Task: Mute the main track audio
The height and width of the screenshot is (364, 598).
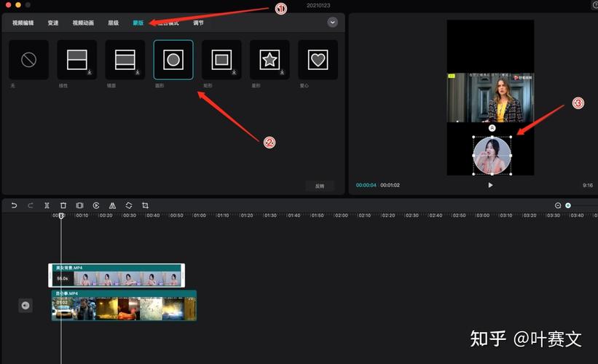Action: (25, 305)
